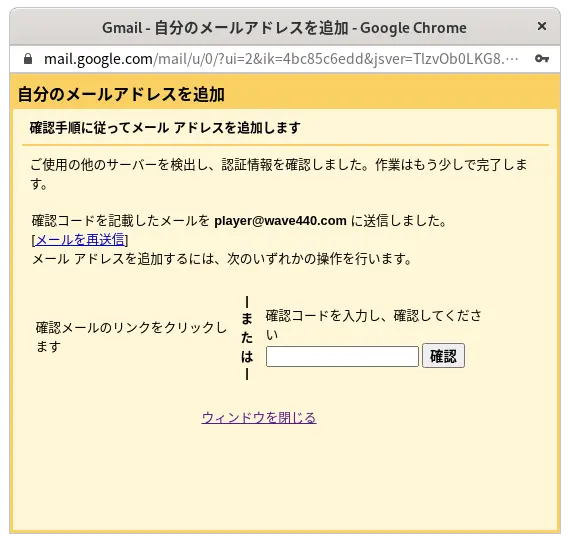Click the 確認手順に従って subheading text

tap(165, 128)
